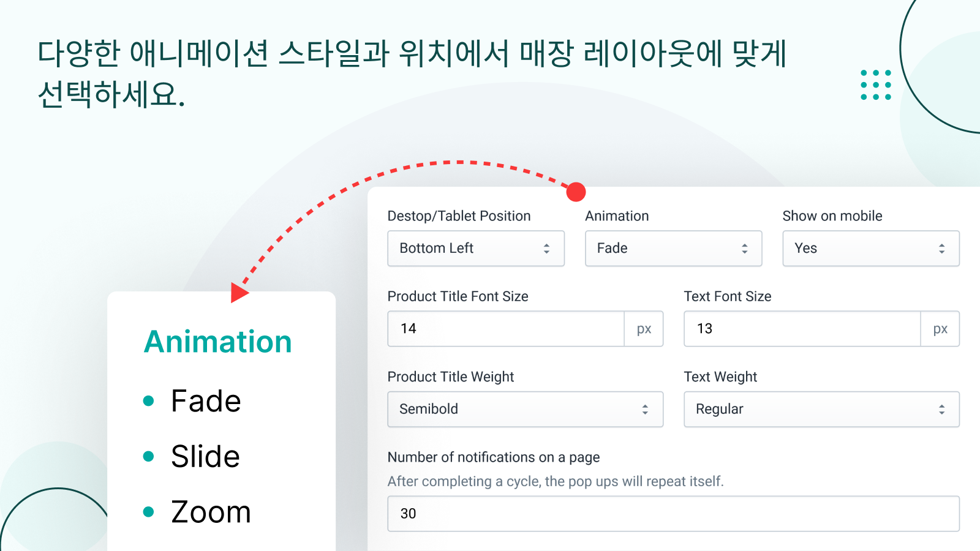Click Number of notifications on a page label
Viewport: 980px width, 551px height.
point(494,457)
